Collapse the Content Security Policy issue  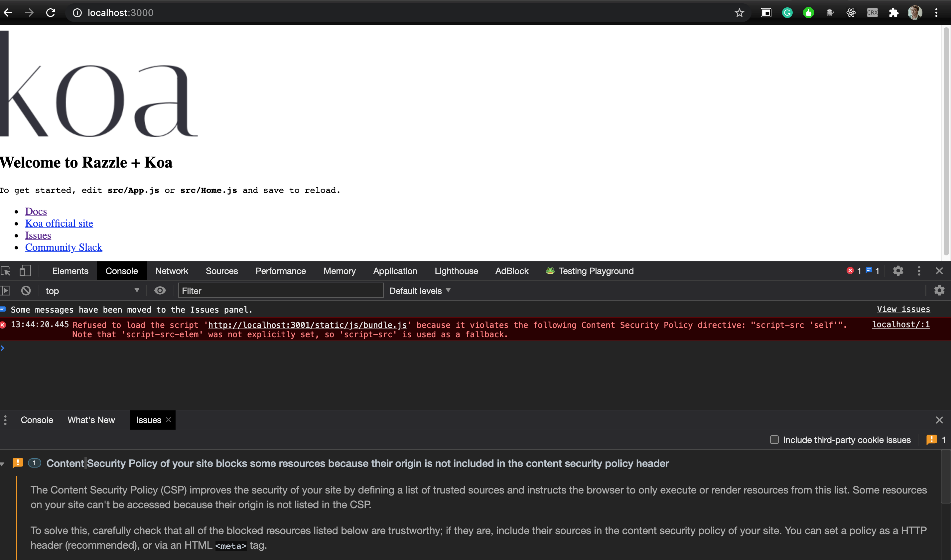point(3,464)
